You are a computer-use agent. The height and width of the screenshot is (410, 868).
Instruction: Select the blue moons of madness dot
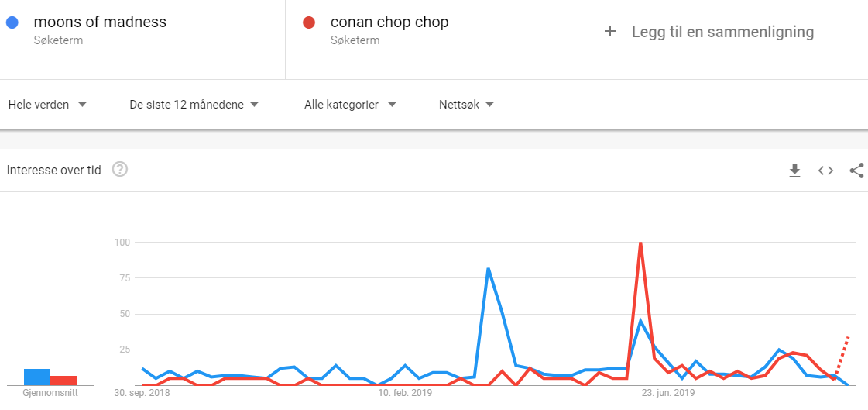pyautogui.click(x=12, y=22)
